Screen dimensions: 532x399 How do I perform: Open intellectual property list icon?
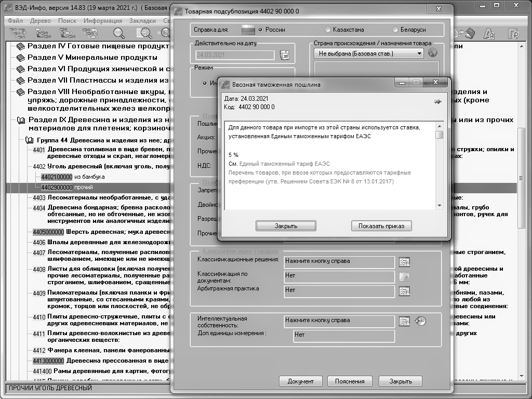tap(404, 321)
